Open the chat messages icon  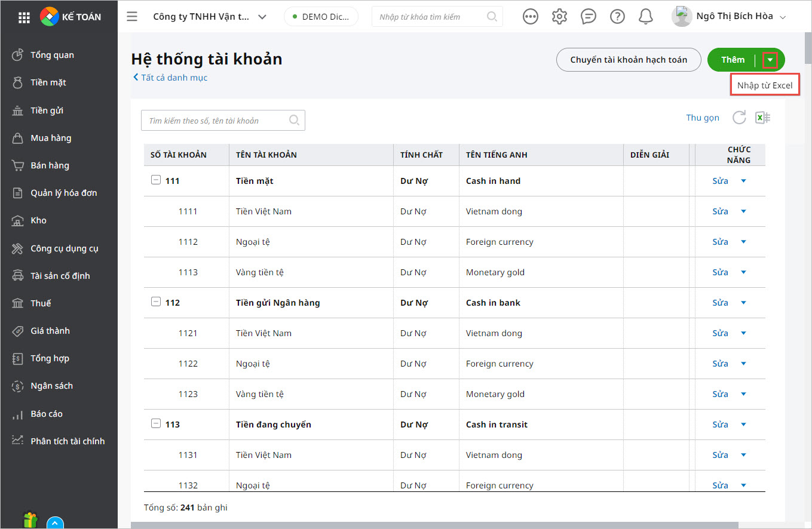(588, 17)
